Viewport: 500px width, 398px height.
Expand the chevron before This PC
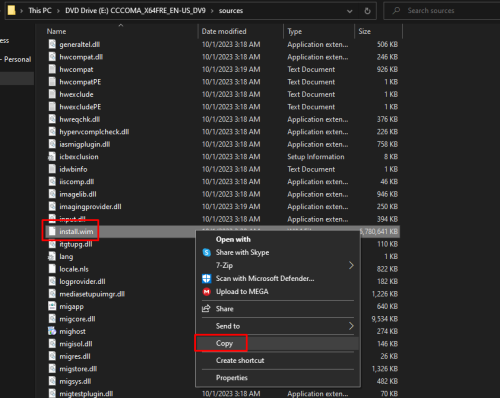click(x=22, y=11)
